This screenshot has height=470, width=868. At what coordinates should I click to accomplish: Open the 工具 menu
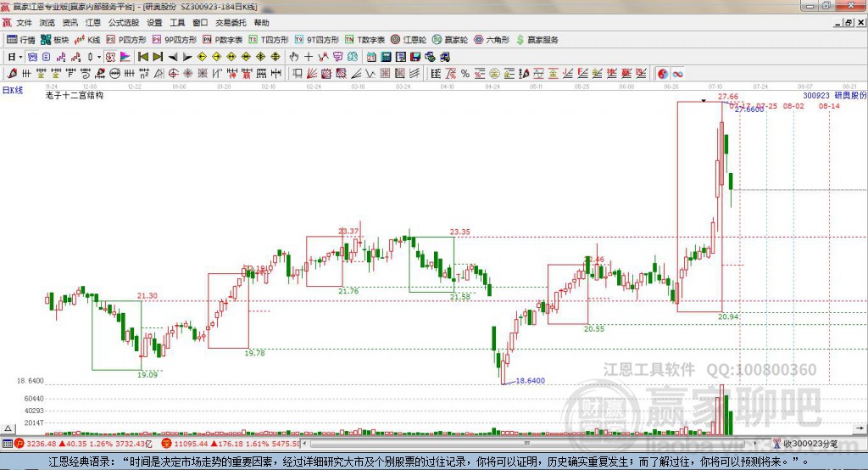pos(177,23)
